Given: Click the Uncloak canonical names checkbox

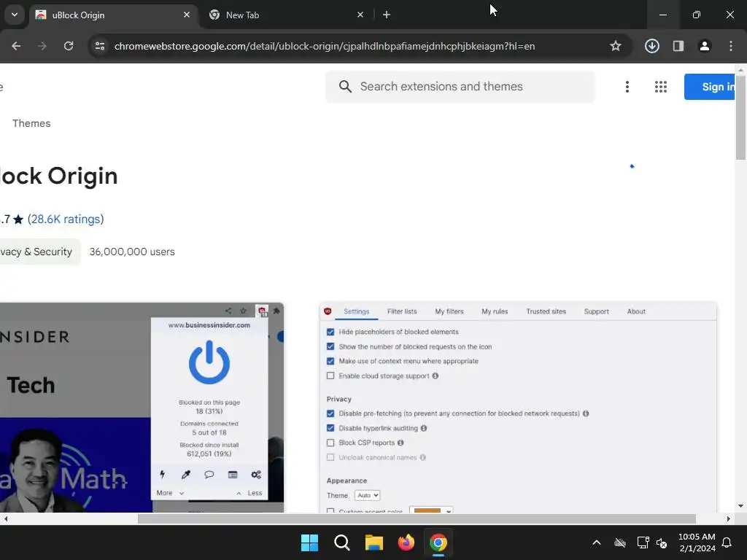Looking at the screenshot, I should 330,458.
